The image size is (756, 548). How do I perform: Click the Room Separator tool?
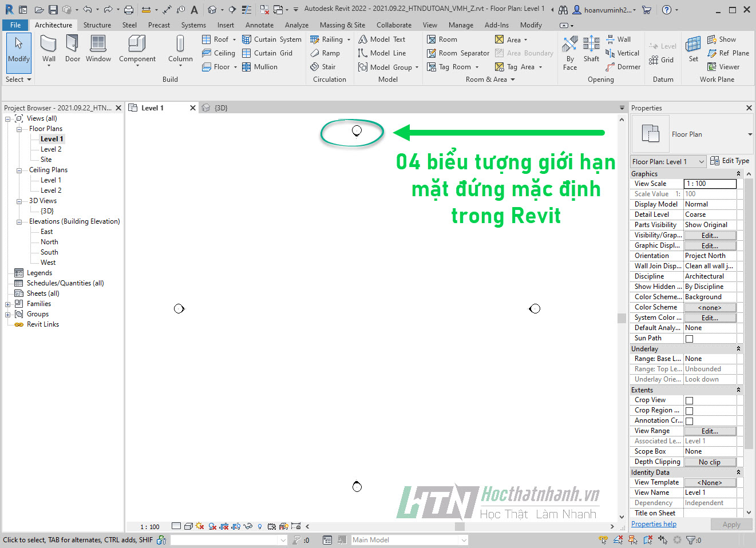458,53
